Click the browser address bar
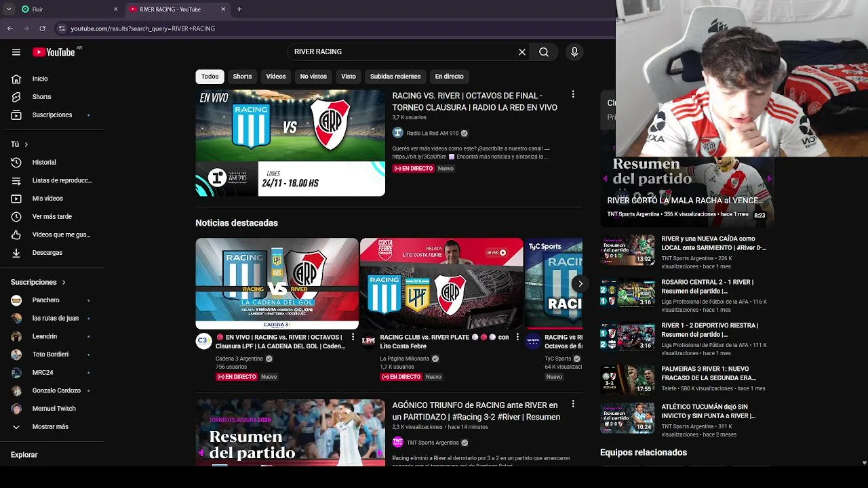The image size is (868, 488). (332, 28)
